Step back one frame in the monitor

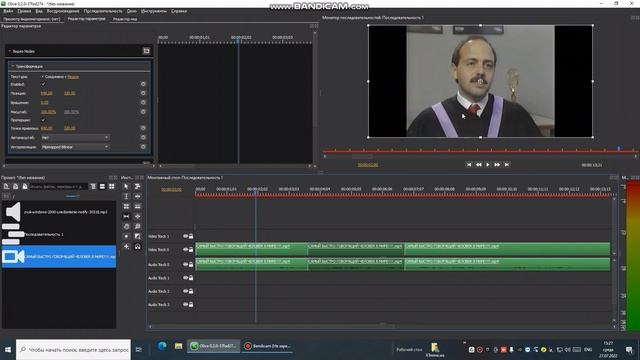pyautogui.click(x=478, y=164)
